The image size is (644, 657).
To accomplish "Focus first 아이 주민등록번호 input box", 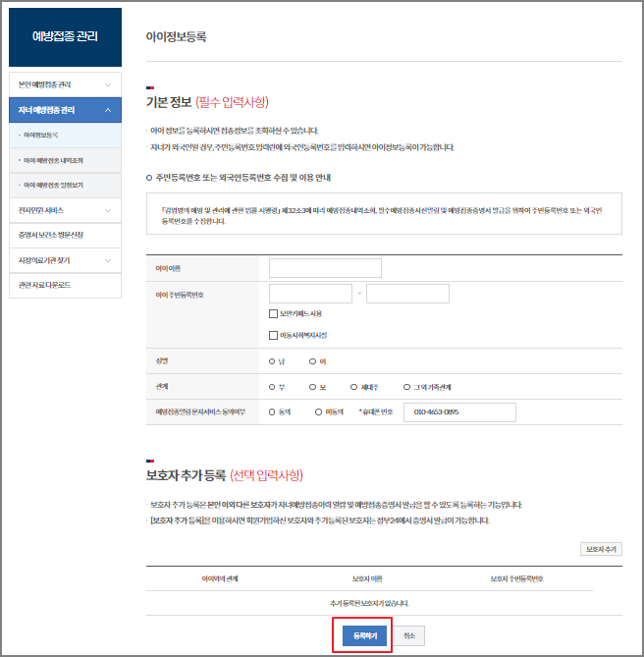I will [310, 294].
